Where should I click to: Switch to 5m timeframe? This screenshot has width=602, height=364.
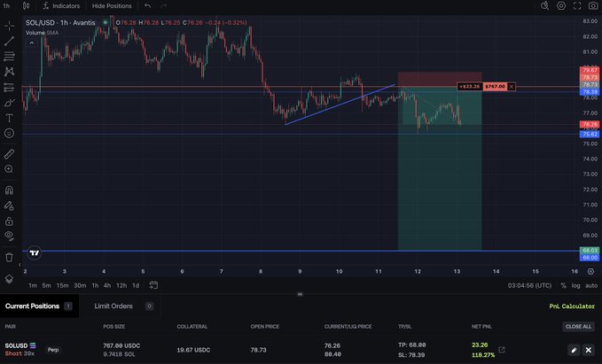coord(46,285)
